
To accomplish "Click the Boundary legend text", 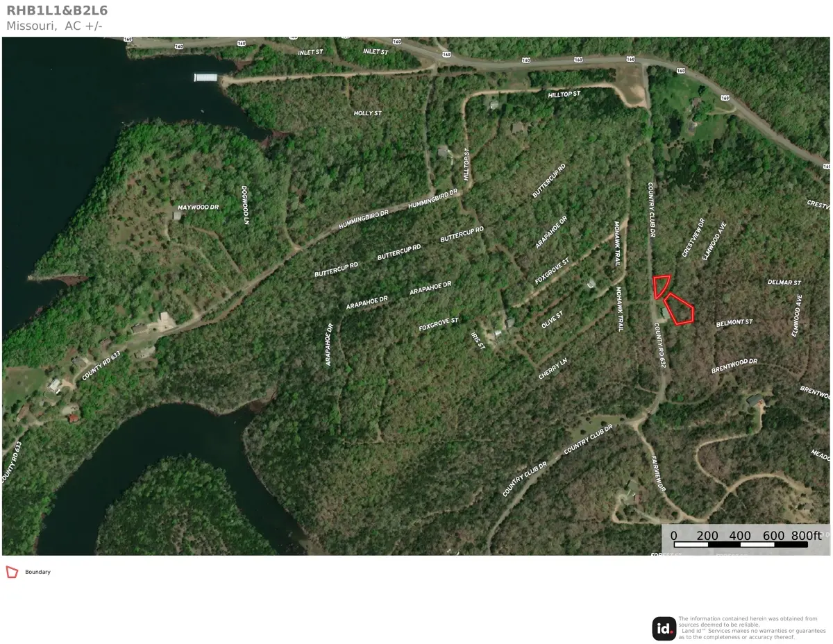I will pos(37,573).
